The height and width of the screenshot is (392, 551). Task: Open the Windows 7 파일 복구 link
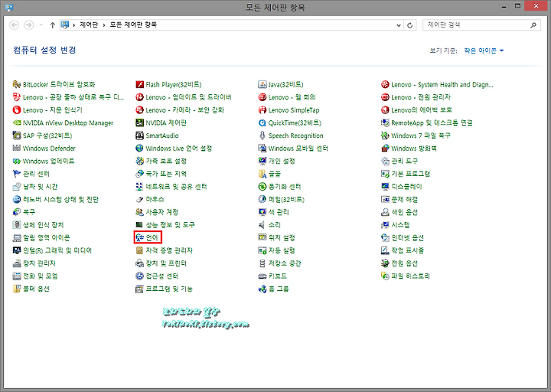tap(421, 136)
